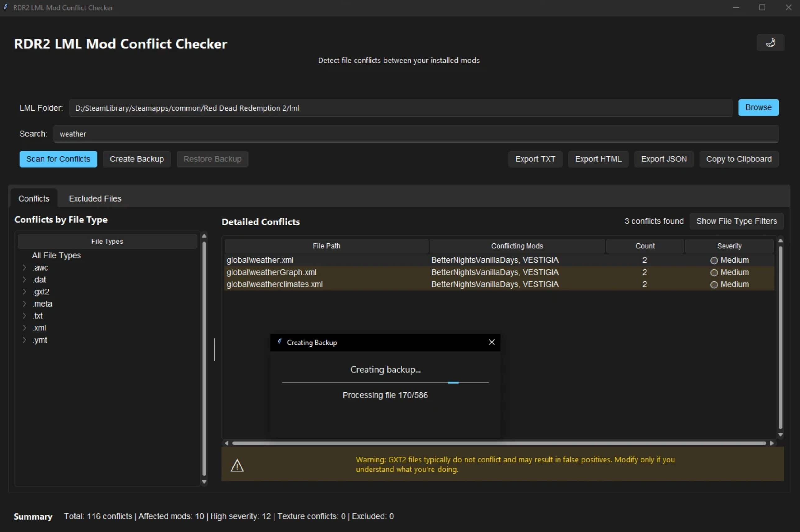Close the Creating Backup dialog
Screen dimensions: 800x532
click(491, 342)
